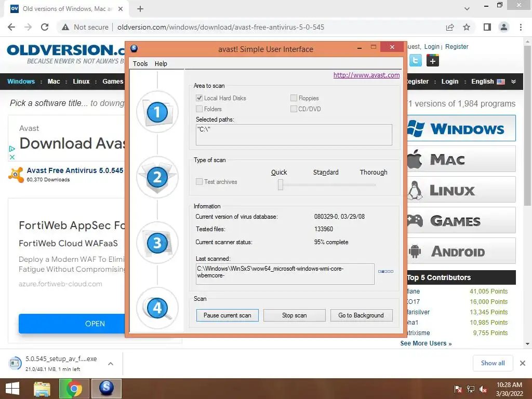Click the Chrome address bar URL
The width and height of the screenshot is (532, 399).
tap(221, 27)
